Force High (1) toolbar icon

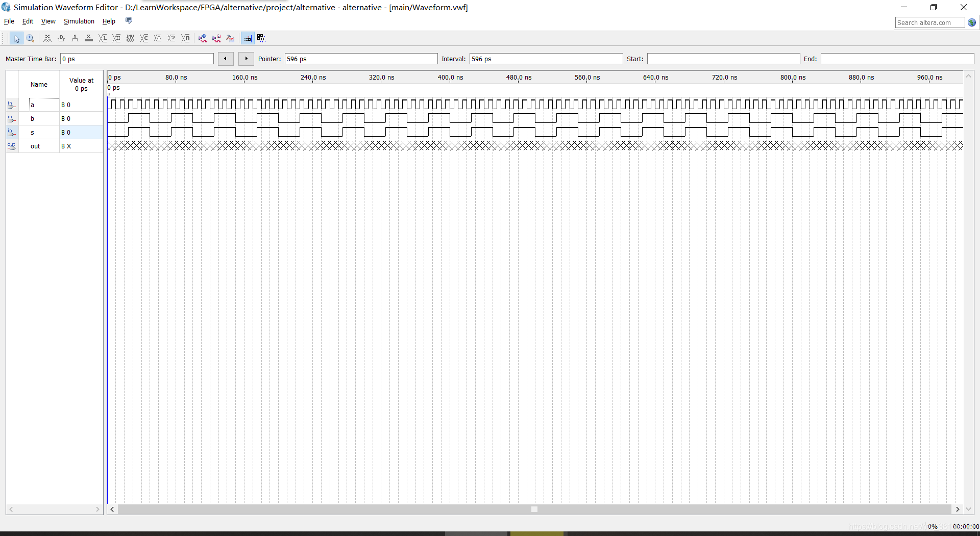coord(75,38)
